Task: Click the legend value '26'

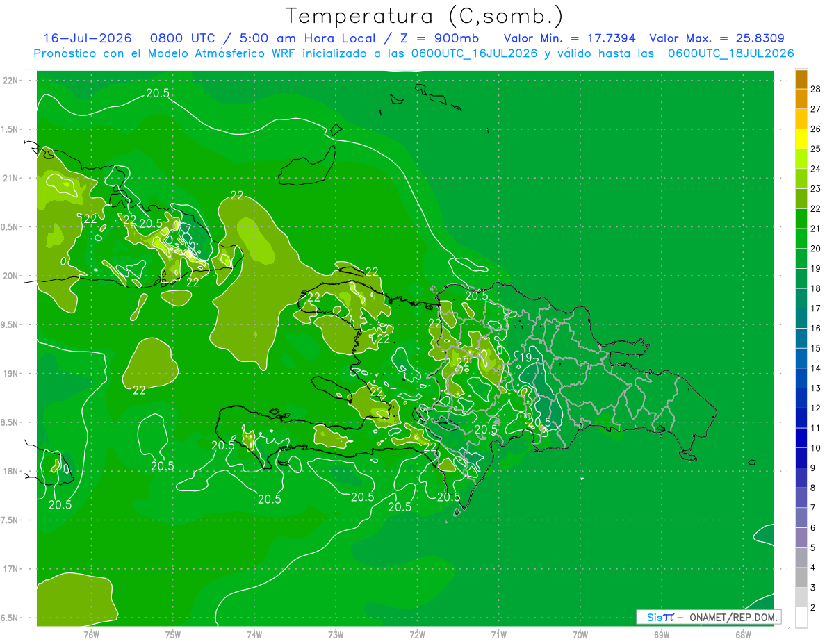Action: [815, 129]
